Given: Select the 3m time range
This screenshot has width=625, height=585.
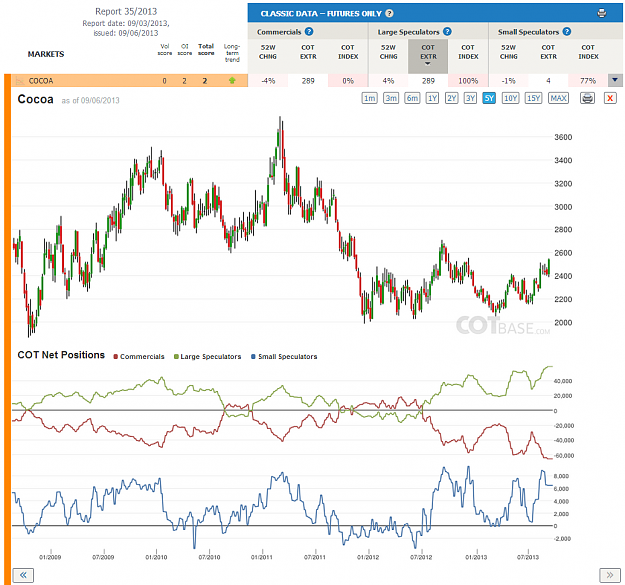Looking at the screenshot, I should (391, 98).
